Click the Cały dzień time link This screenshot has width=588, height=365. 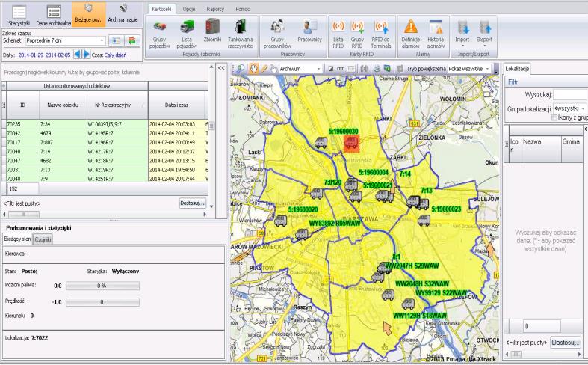point(115,55)
